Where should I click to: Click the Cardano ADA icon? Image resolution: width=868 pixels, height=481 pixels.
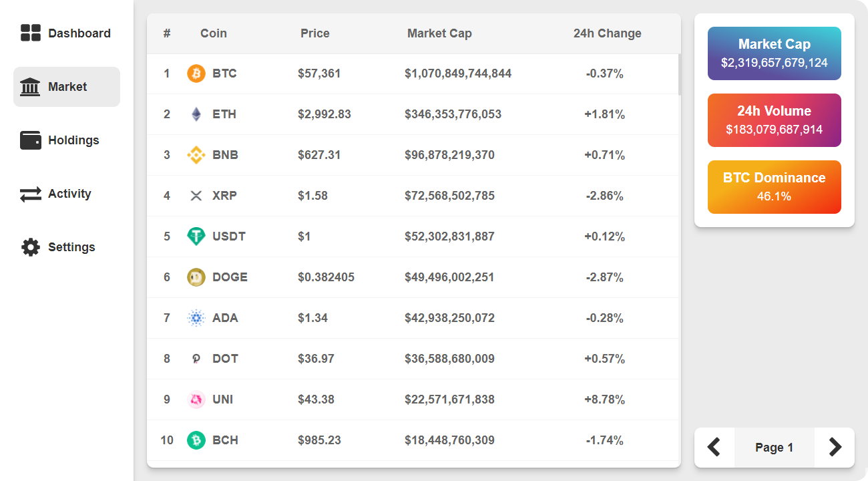pos(196,318)
